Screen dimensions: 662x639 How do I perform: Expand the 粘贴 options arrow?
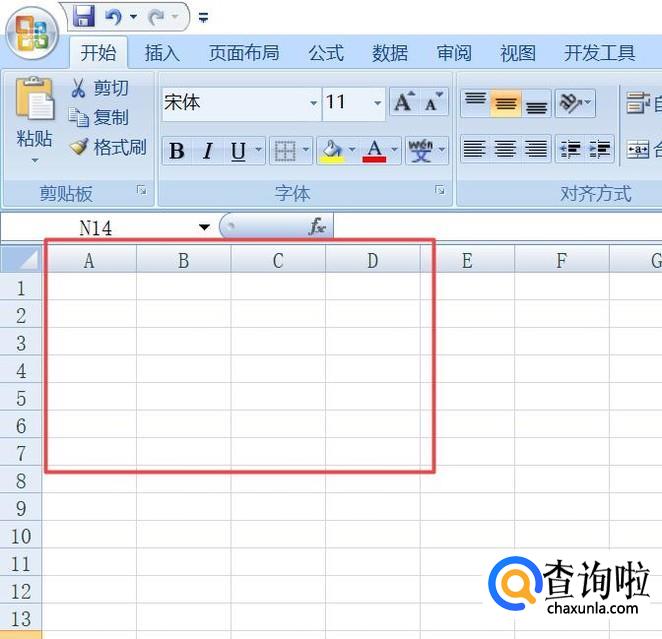(x=35, y=160)
